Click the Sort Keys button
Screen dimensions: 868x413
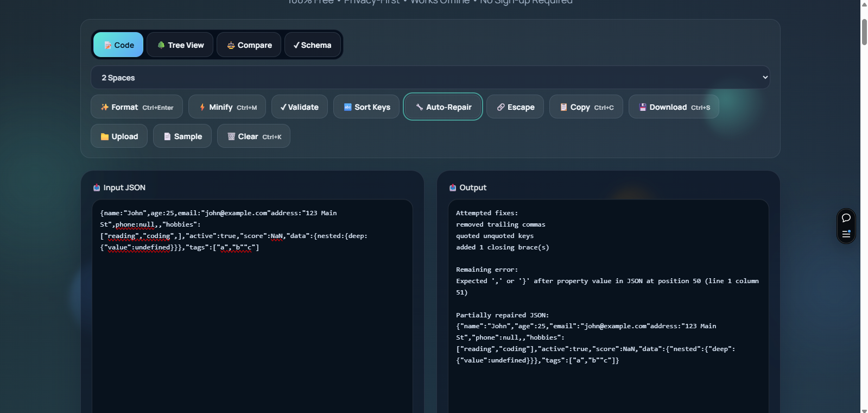click(366, 107)
